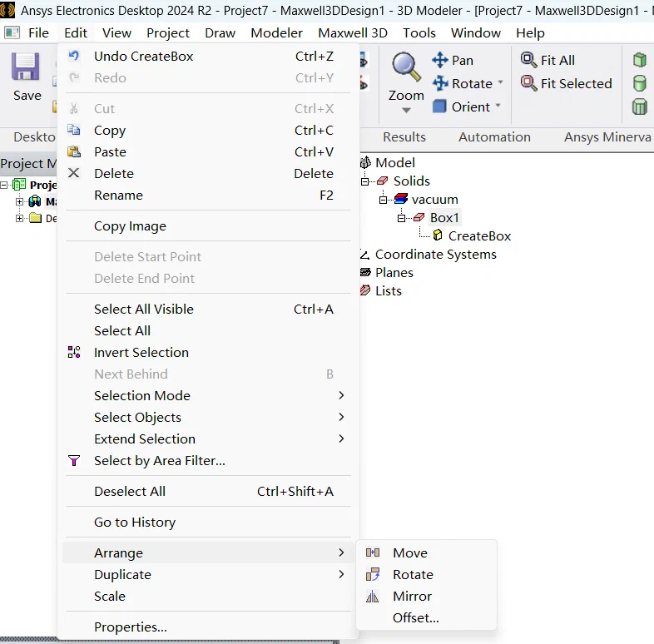Image resolution: width=654 pixels, height=644 pixels.
Task: Open Properties... from Edit menu
Action: [x=208, y=627]
